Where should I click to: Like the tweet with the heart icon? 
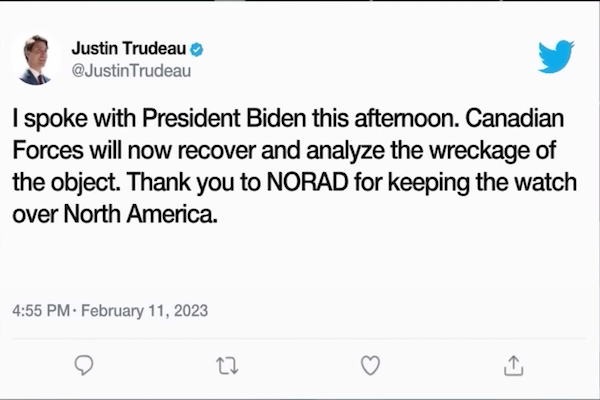(370, 366)
